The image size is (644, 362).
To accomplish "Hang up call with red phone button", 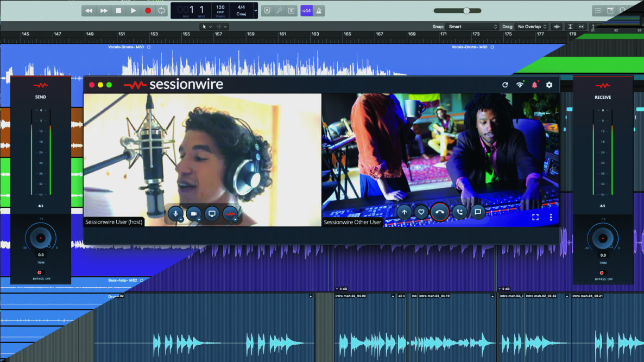I will pyautogui.click(x=440, y=212).
